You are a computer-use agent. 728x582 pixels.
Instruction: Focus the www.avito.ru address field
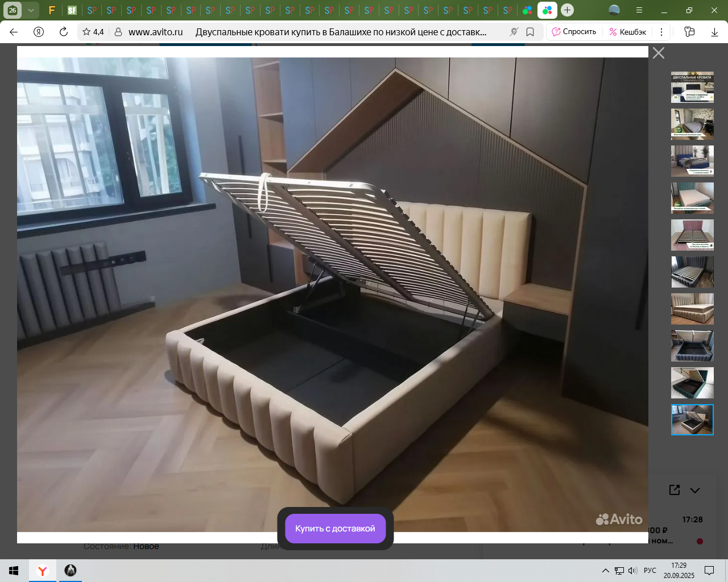pos(156,32)
